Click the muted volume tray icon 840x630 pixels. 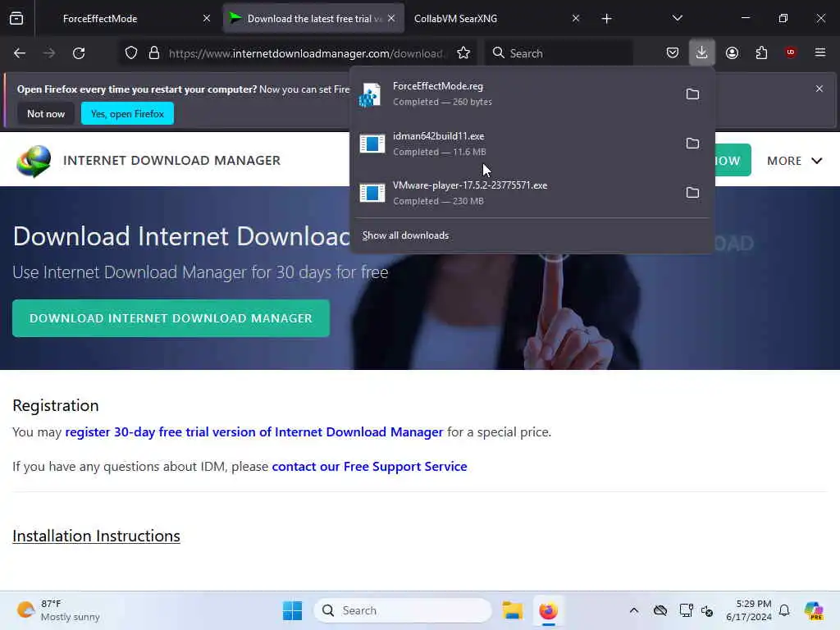tap(707, 610)
